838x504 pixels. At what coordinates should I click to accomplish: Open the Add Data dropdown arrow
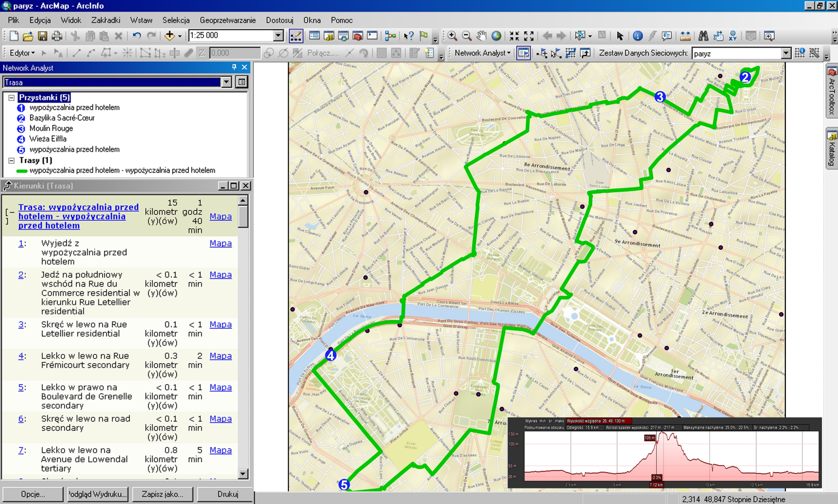pyautogui.click(x=180, y=36)
